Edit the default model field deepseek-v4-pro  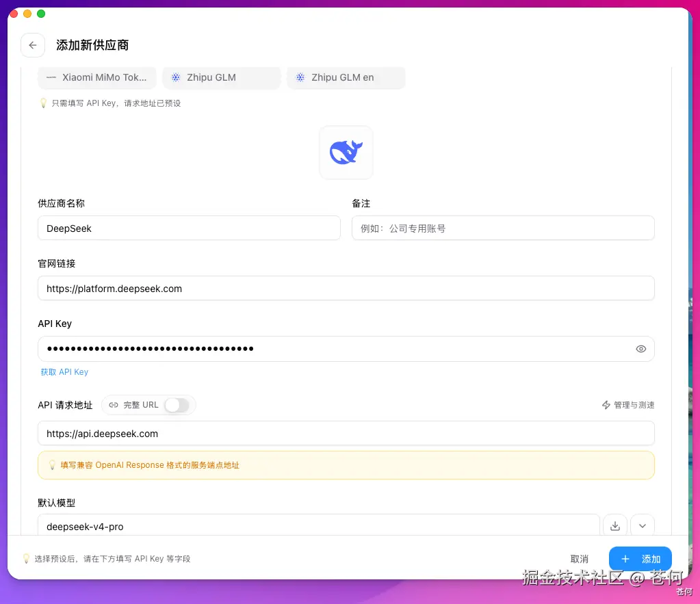(318, 526)
